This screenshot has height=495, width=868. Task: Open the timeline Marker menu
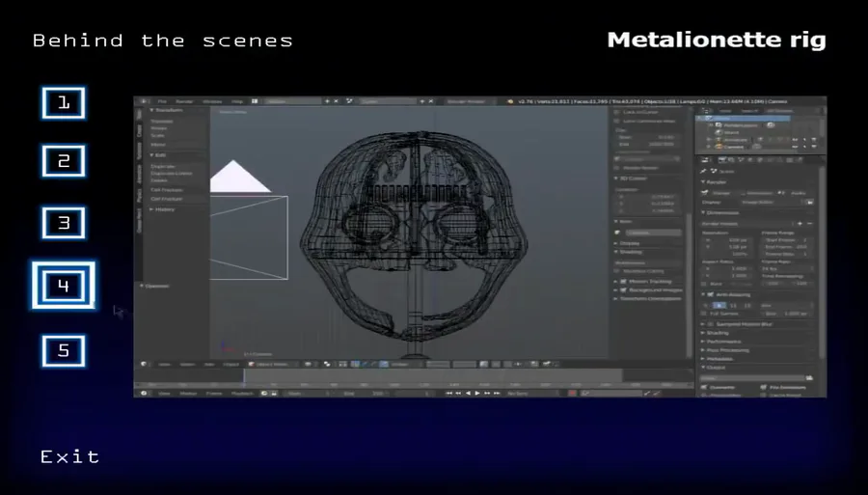(188, 393)
